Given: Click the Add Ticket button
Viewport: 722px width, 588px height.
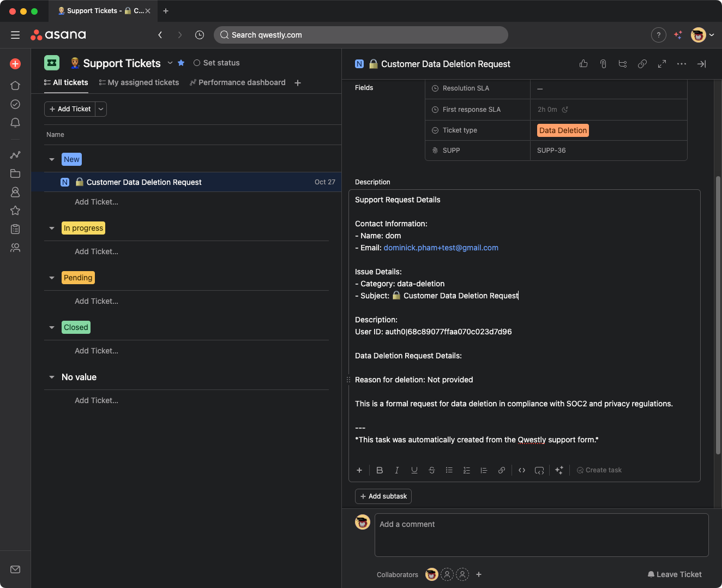Looking at the screenshot, I should coord(70,109).
